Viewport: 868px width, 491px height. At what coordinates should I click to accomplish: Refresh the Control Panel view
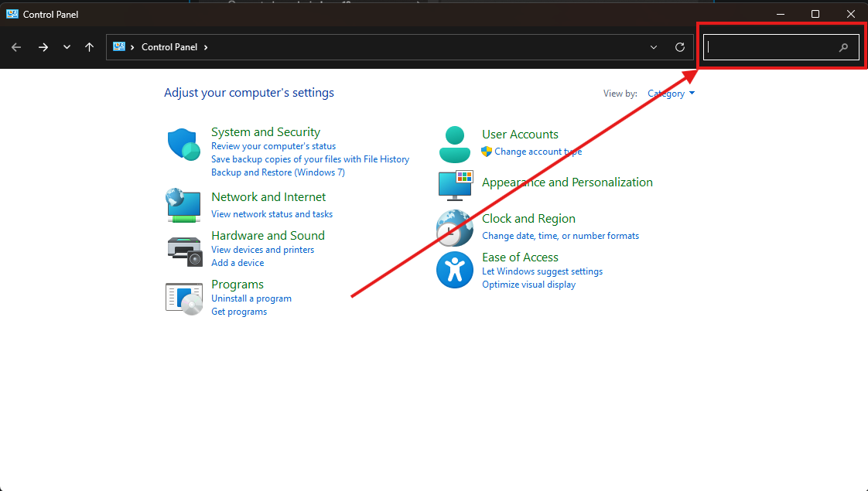click(x=680, y=47)
